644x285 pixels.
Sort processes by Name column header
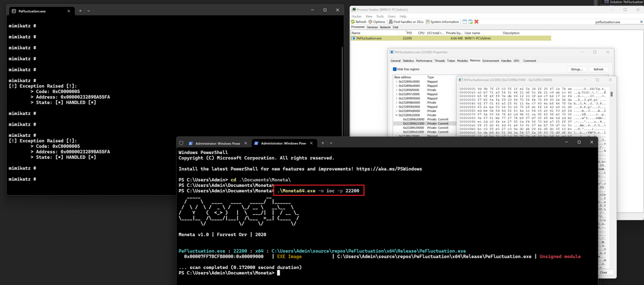(x=376, y=33)
